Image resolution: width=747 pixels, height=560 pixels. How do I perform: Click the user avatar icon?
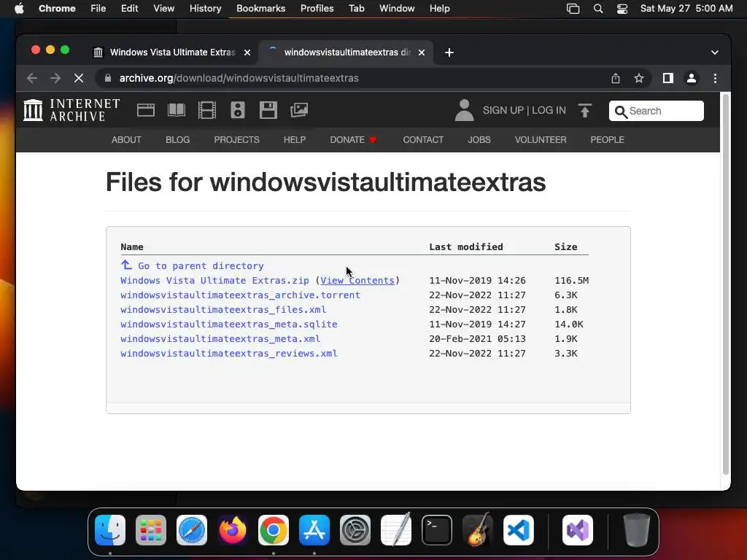click(x=464, y=110)
